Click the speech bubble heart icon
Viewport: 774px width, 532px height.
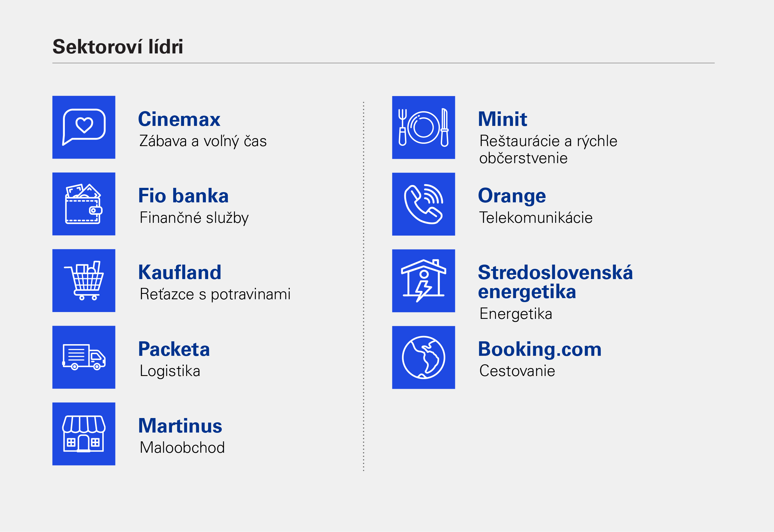(84, 127)
